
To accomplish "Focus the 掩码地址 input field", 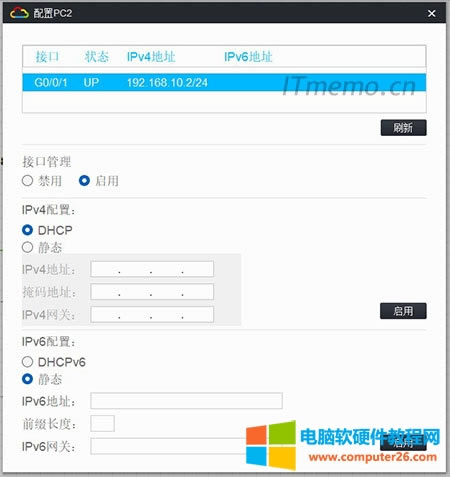I will (152, 292).
